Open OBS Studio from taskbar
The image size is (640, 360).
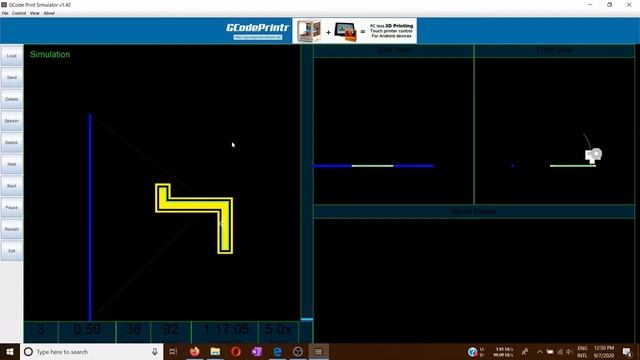298,351
